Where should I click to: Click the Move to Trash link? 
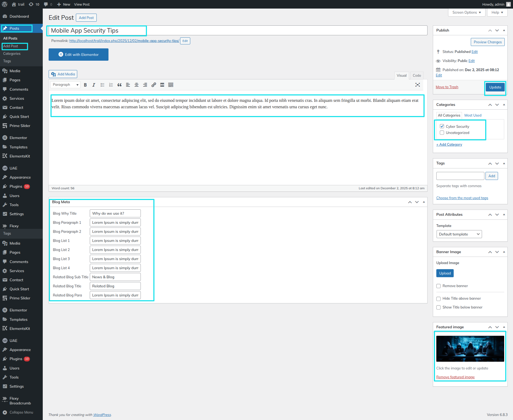[x=447, y=87]
